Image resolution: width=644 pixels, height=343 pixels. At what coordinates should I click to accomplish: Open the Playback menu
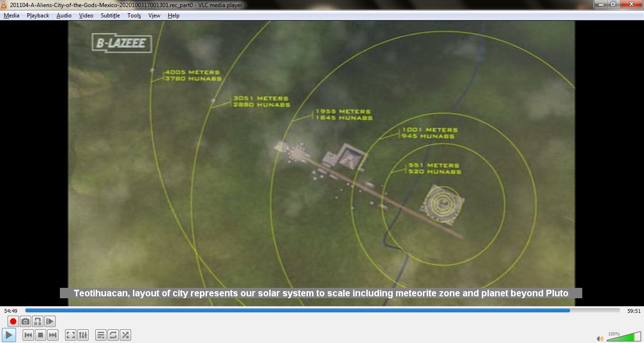pos(38,16)
